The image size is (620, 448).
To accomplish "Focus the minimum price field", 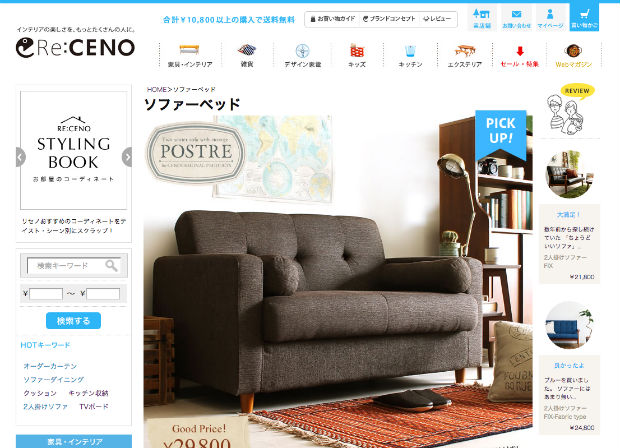I will 46,294.
